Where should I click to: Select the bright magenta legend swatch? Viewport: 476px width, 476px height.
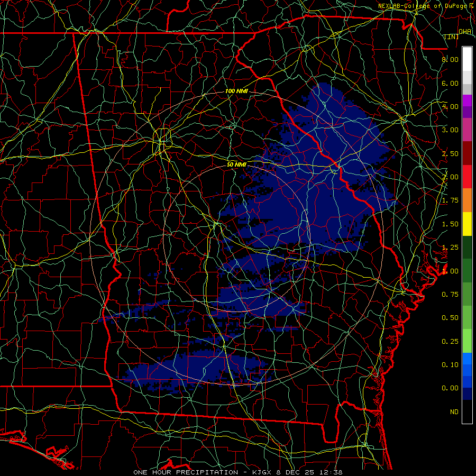467,100
